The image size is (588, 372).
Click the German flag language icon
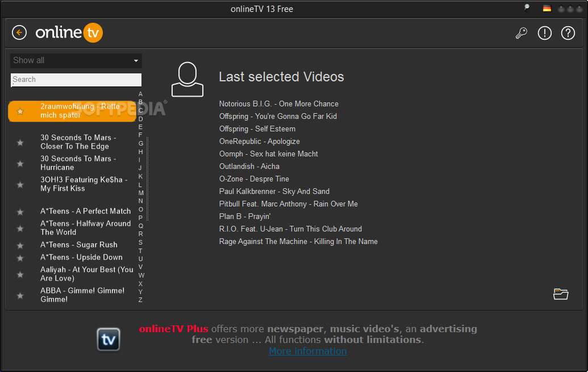pos(547,9)
